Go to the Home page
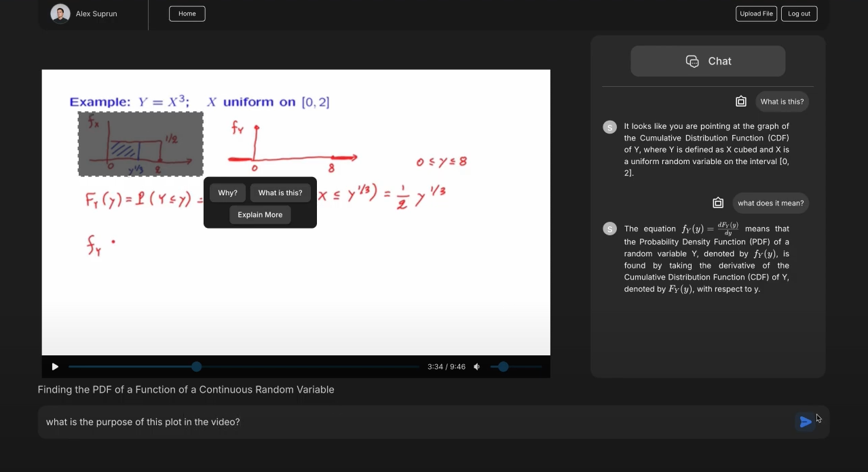The image size is (868, 472). pos(187,14)
